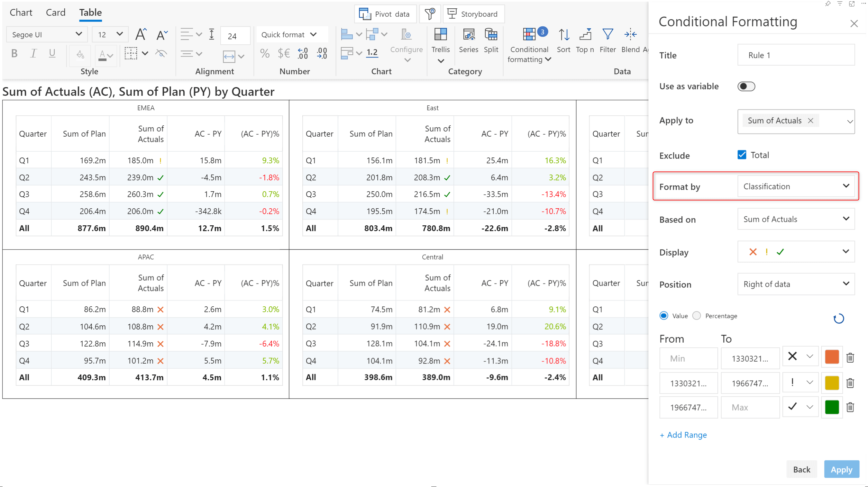Image resolution: width=868 pixels, height=487 pixels.
Task: Open the Based on Sum of Actuals dropdown
Action: [796, 219]
